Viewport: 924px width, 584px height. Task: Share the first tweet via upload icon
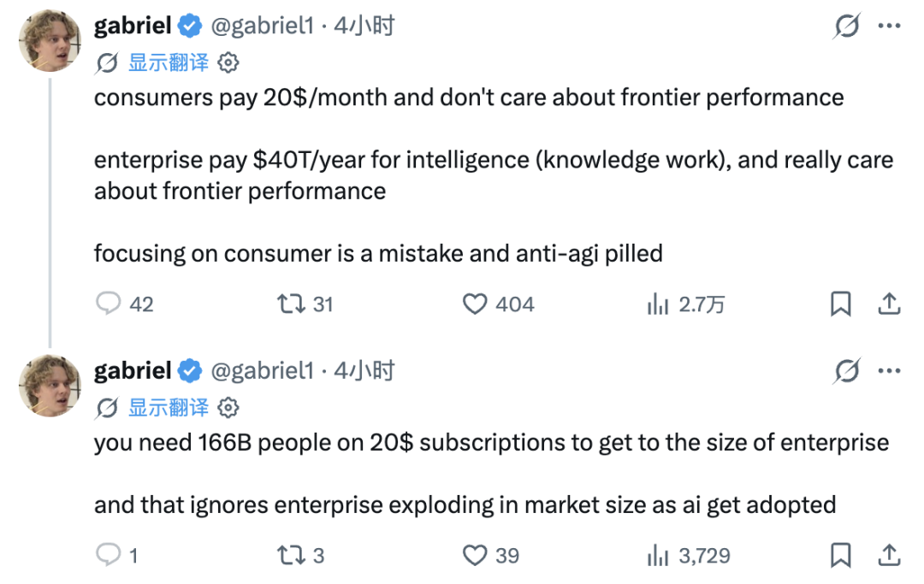click(889, 304)
